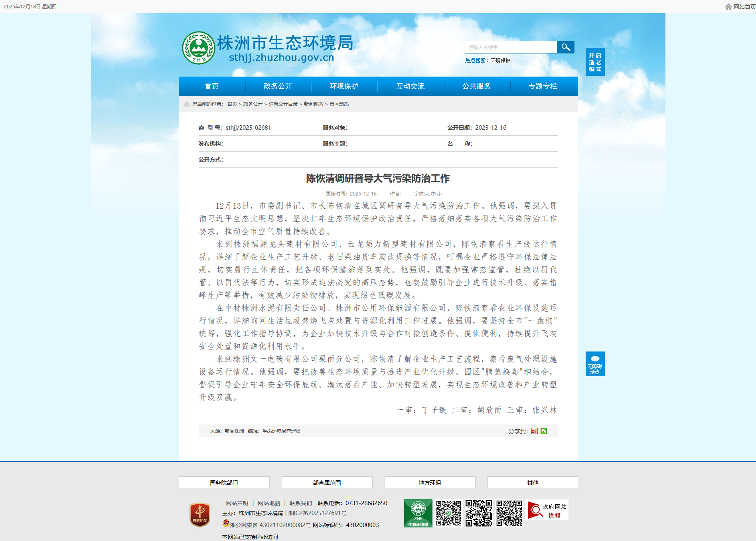Viewport: 756px width, 541px height.
Task: Expand the 地方环保 links dropdown
Action: (430, 482)
